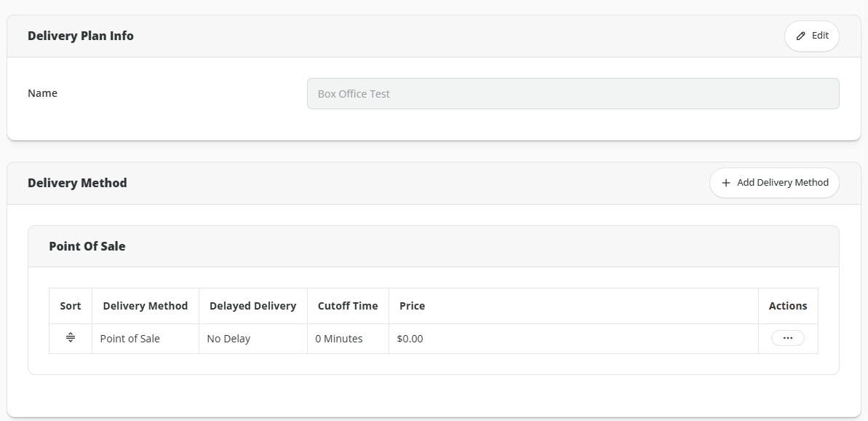Click the Cutoff Time column header
Screen dimensions: 868x421
coord(348,306)
